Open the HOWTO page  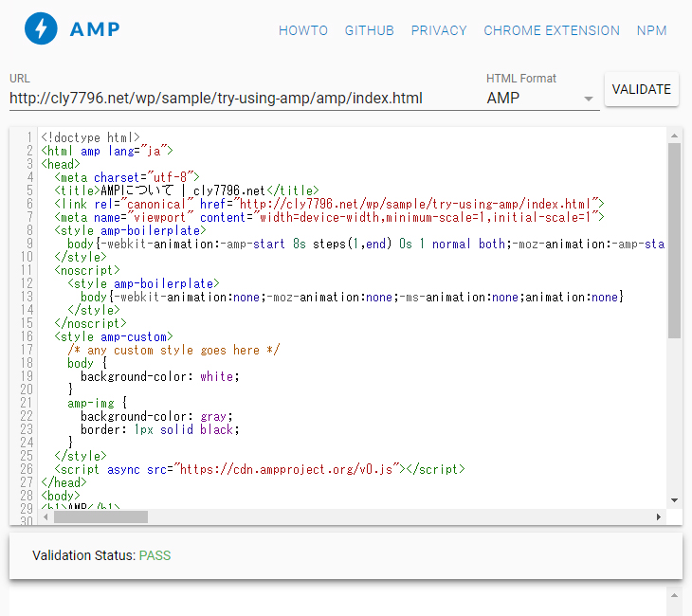pyautogui.click(x=302, y=30)
